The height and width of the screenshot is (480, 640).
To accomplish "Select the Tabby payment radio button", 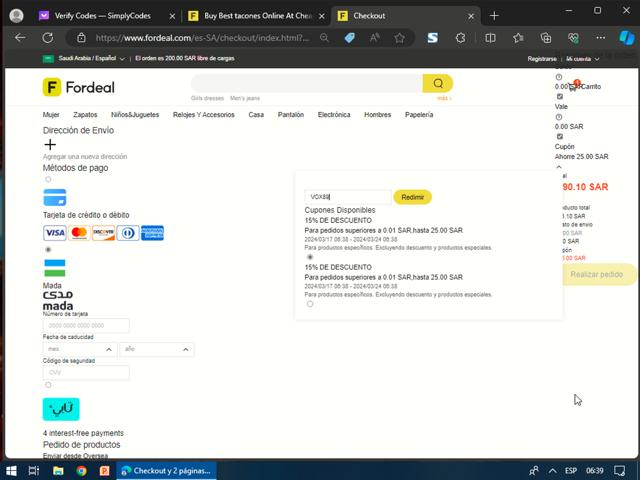I will (x=48, y=385).
